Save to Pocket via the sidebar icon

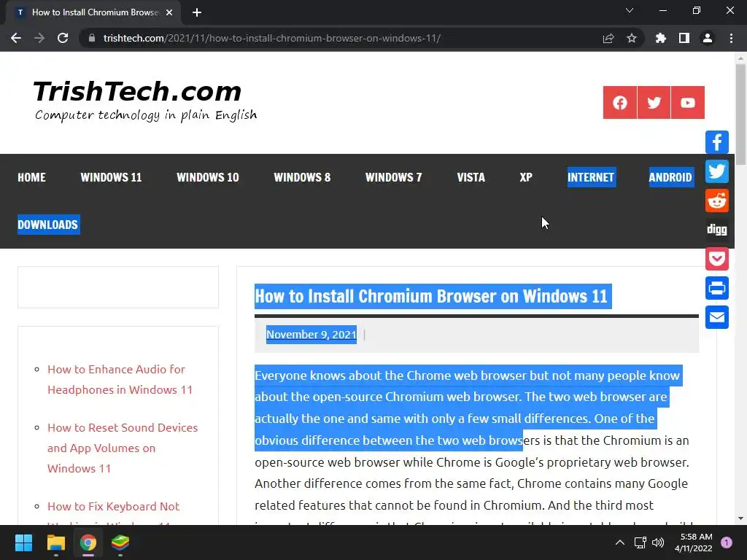tap(717, 259)
